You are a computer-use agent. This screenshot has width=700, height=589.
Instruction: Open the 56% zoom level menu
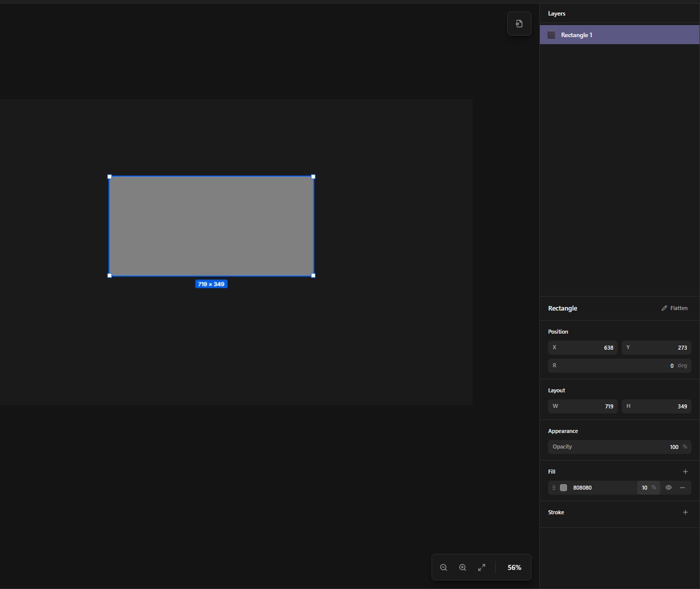pos(514,567)
